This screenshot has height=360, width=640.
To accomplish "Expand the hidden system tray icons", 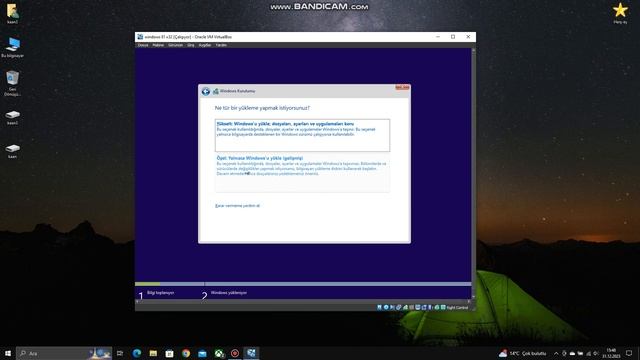I will (x=556, y=353).
